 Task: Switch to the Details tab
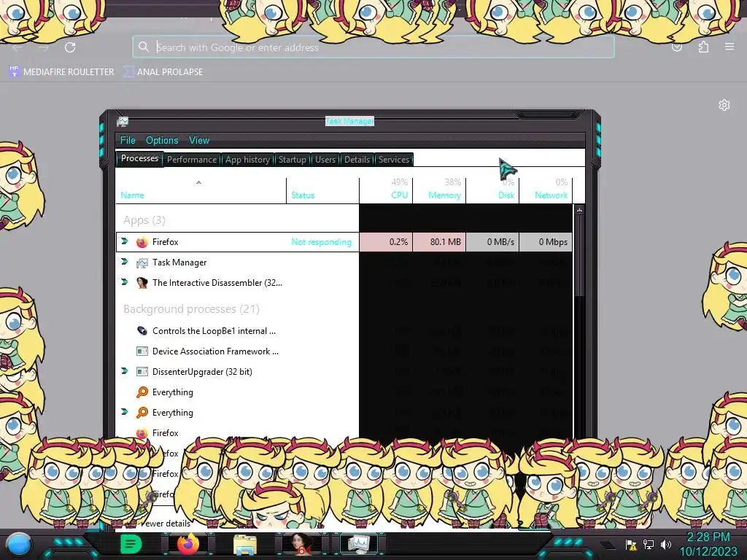coord(357,160)
